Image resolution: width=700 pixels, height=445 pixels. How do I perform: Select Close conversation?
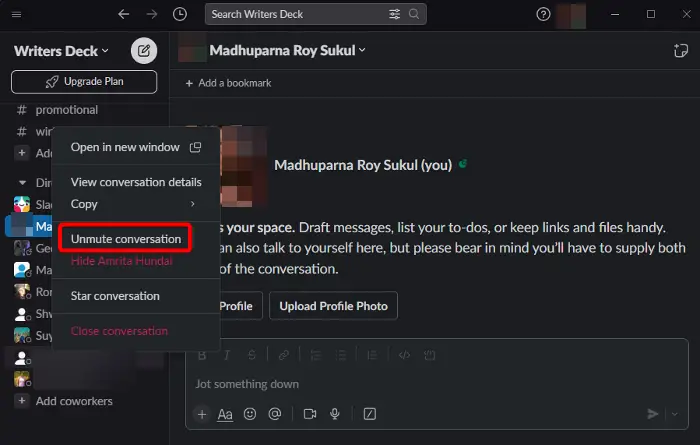(x=136, y=331)
